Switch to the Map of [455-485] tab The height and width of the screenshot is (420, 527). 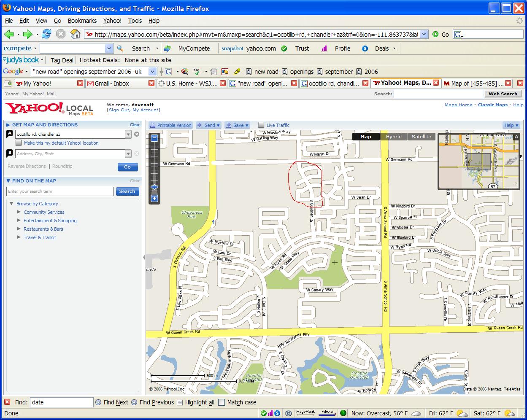(x=477, y=83)
